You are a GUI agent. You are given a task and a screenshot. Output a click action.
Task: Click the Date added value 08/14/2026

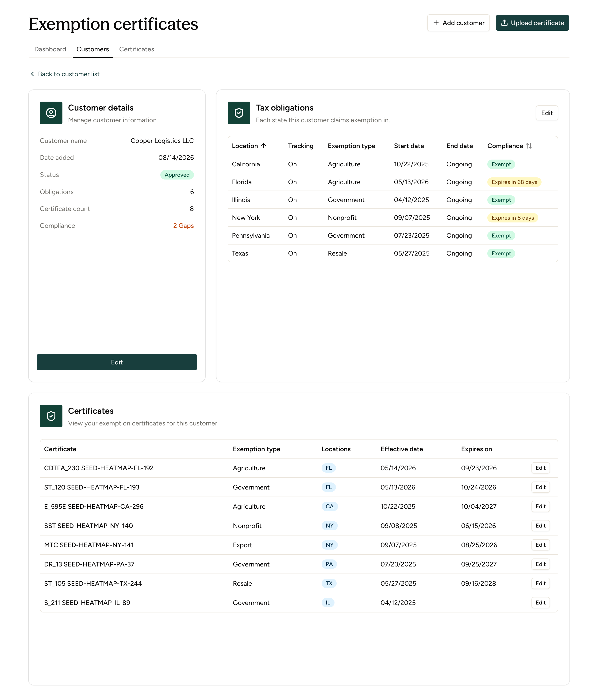coord(176,158)
